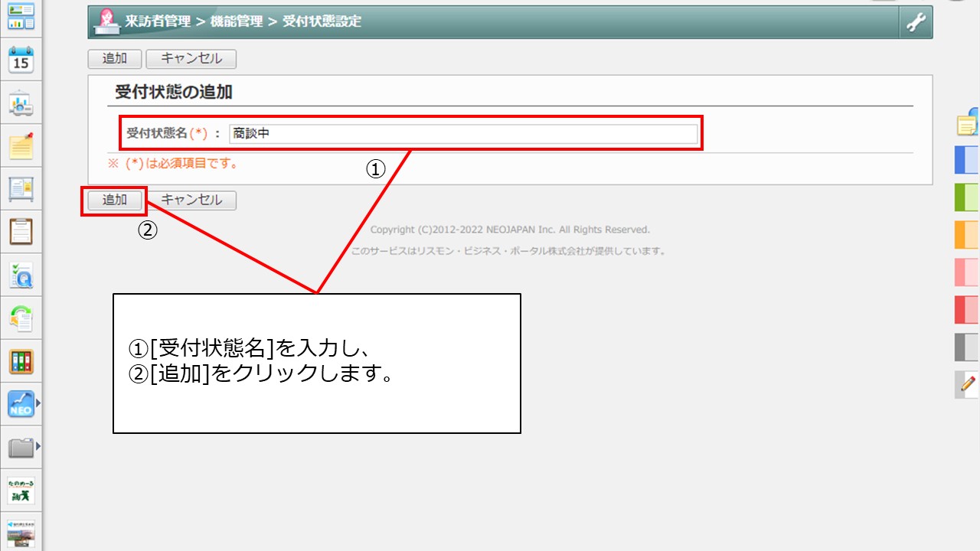
Task: Select the pencil edit icon on the right edge
Action: click(968, 385)
